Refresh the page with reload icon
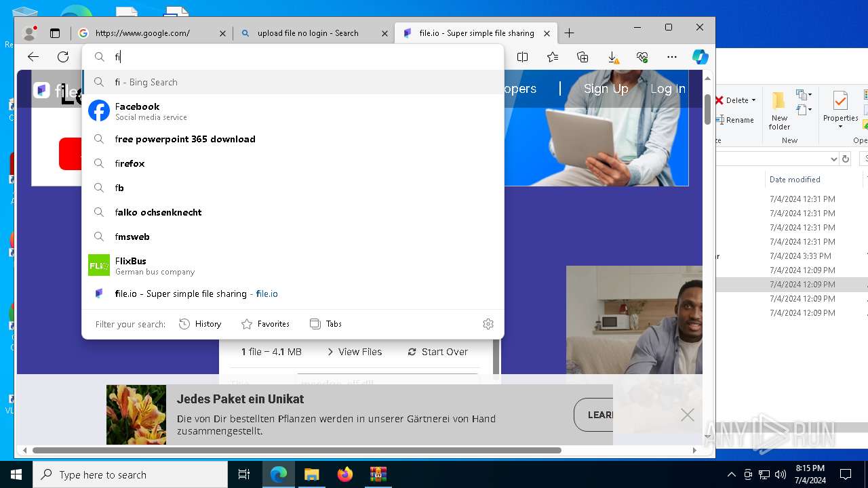 coord(63,57)
